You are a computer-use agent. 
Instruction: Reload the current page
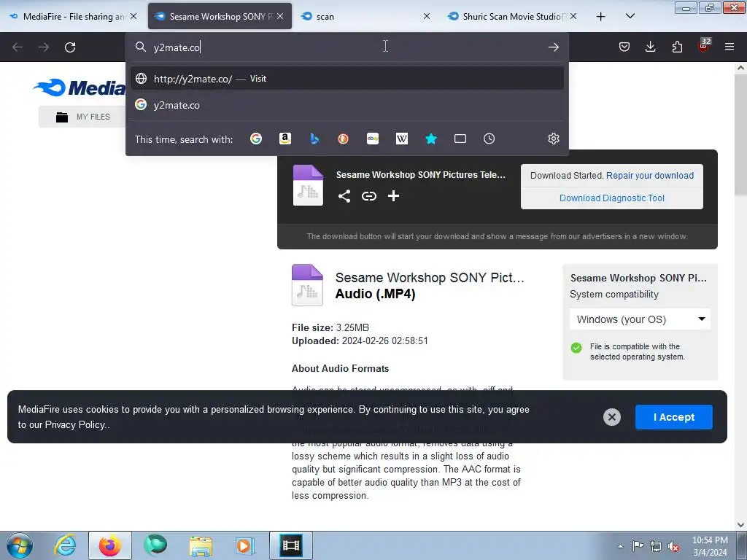tap(70, 47)
